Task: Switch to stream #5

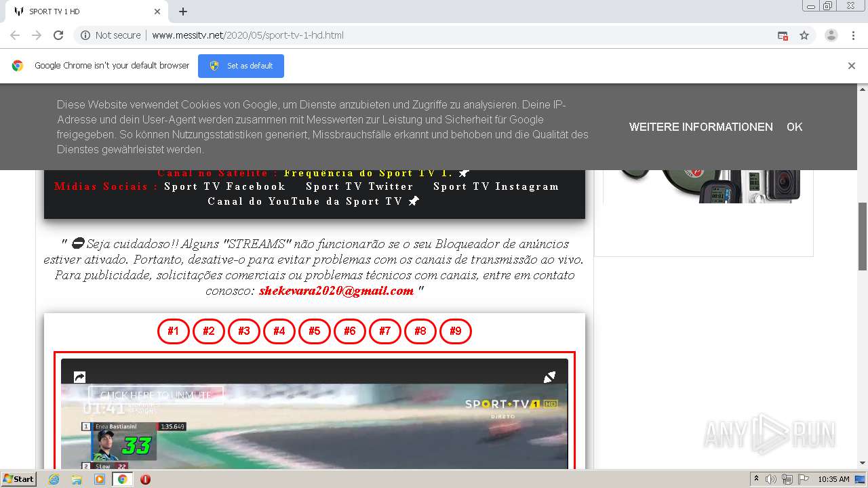Action: 315,331
